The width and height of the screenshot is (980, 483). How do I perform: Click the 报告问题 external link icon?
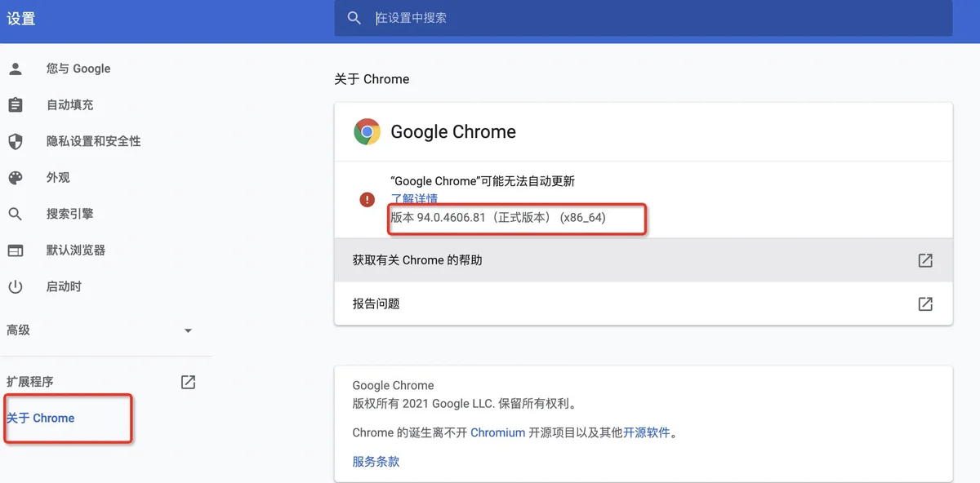point(924,304)
